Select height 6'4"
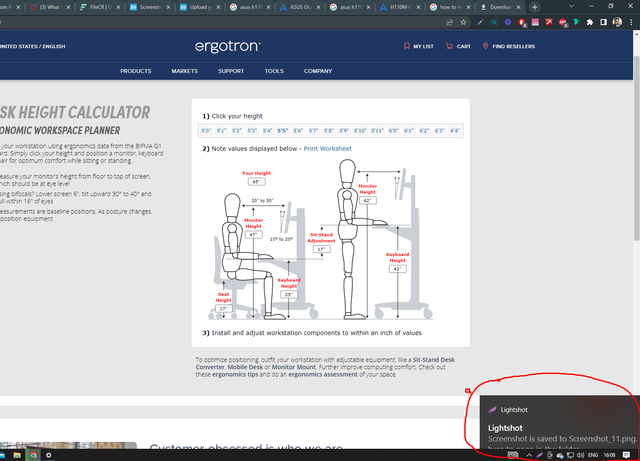This screenshot has height=461, width=640. pos(455,131)
